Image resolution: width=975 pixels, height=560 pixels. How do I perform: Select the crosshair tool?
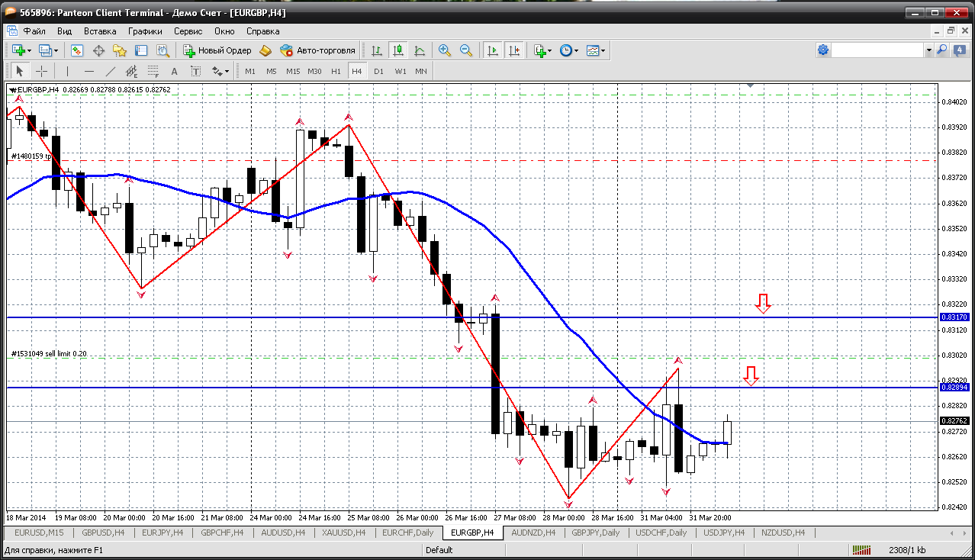[x=41, y=71]
